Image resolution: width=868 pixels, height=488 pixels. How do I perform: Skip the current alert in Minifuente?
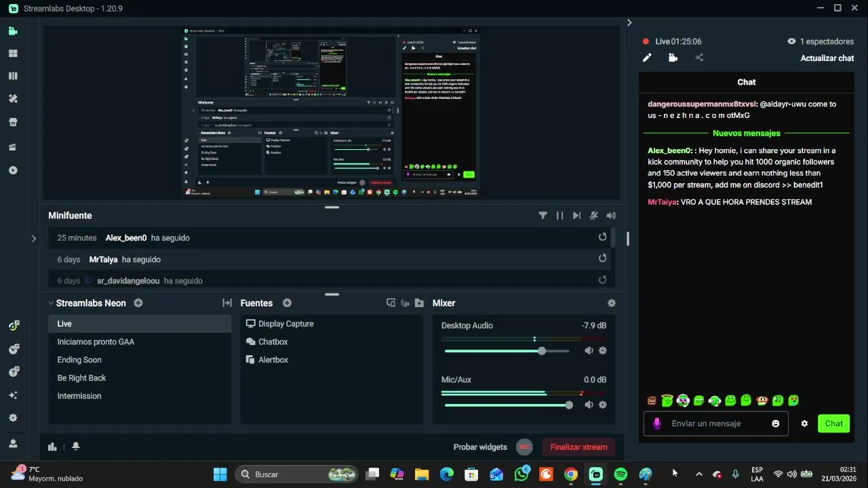tap(576, 216)
